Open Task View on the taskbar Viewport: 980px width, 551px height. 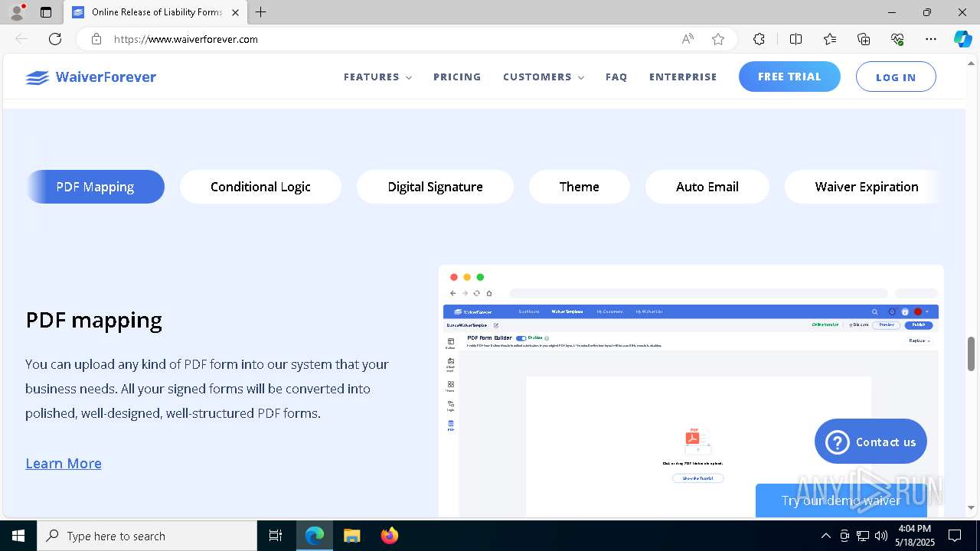coord(276,536)
